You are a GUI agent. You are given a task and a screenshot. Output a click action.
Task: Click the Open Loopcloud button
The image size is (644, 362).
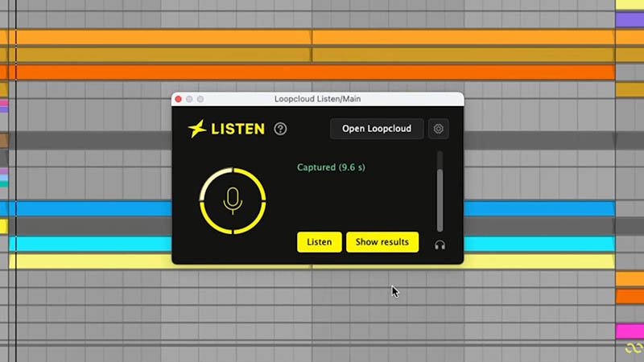coord(377,129)
